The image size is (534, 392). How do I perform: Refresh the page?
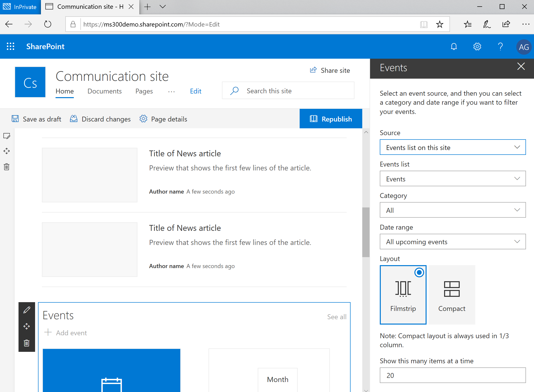click(48, 24)
